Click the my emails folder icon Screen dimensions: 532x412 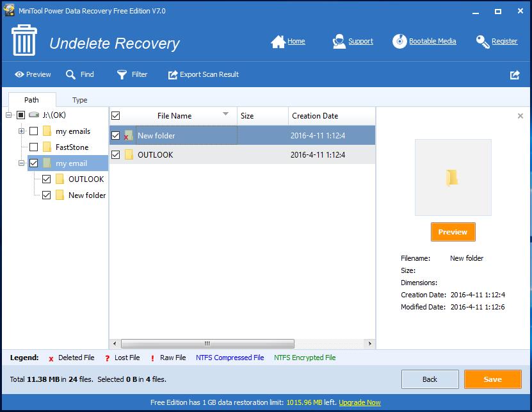tap(47, 131)
